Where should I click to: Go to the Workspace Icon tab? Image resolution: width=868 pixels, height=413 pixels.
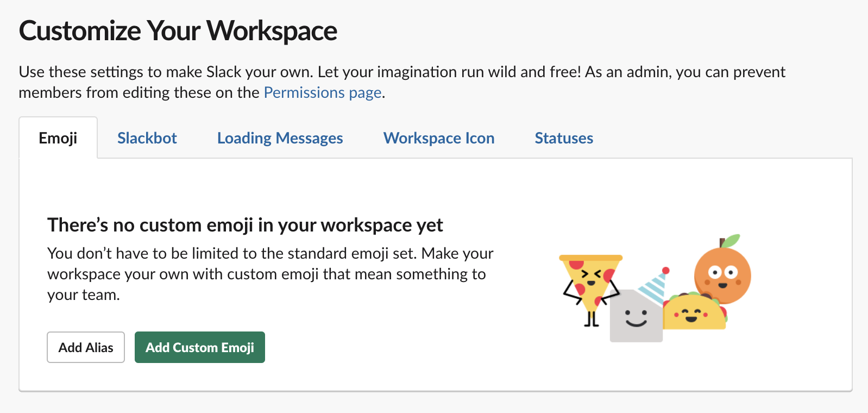(439, 138)
